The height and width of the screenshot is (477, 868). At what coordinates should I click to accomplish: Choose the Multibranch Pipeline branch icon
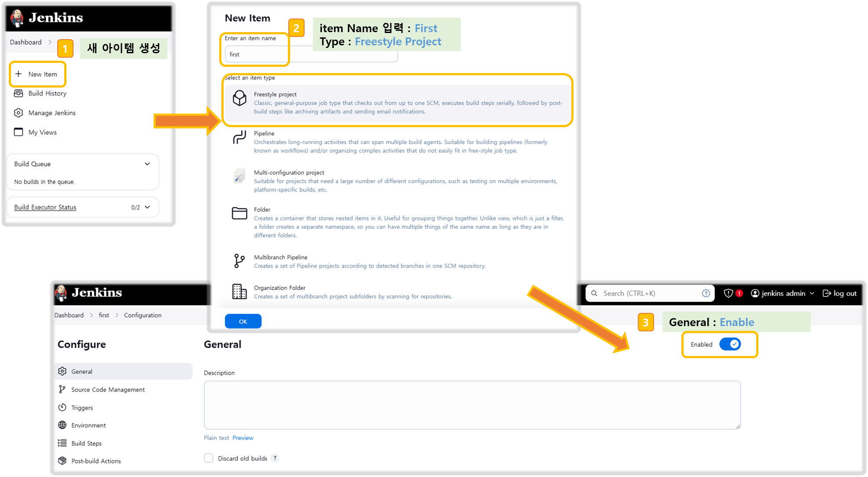pyautogui.click(x=239, y=261)
